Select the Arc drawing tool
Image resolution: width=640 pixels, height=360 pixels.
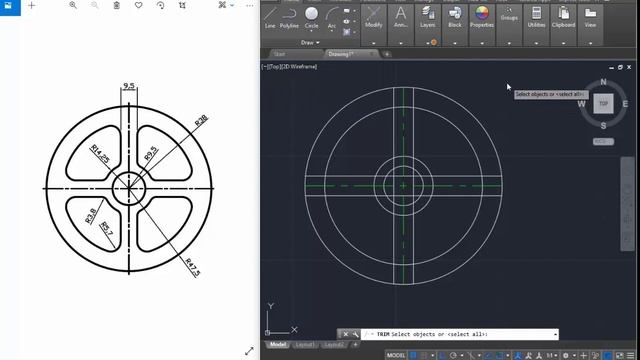point(332,18)
